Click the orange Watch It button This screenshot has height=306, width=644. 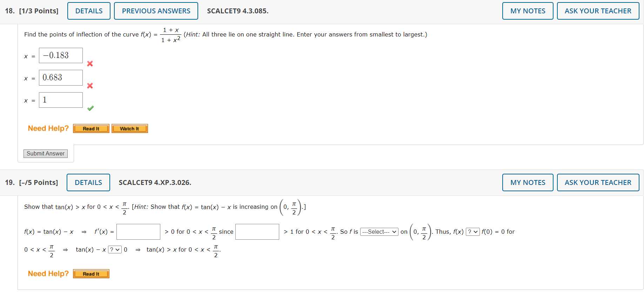[x=129, y=128]
